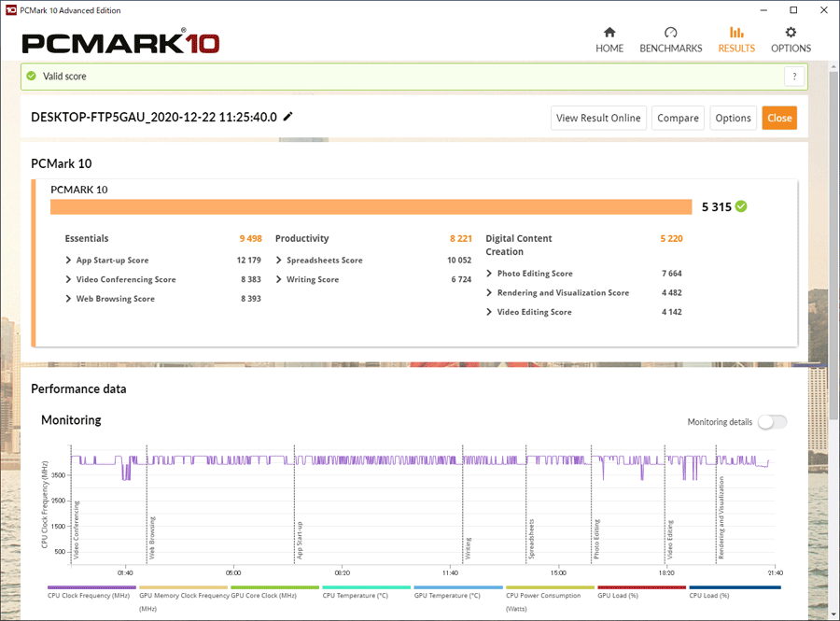Click the Writing marker on chart
Viewport: 840px width, 621px height.
point(469,548)
